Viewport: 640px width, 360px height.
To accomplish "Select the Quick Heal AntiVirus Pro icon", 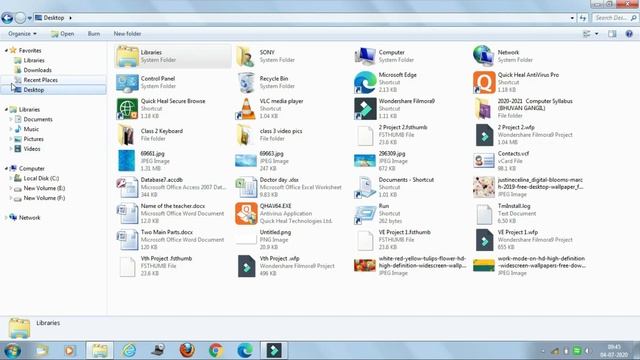I will (x=484, y=82).
